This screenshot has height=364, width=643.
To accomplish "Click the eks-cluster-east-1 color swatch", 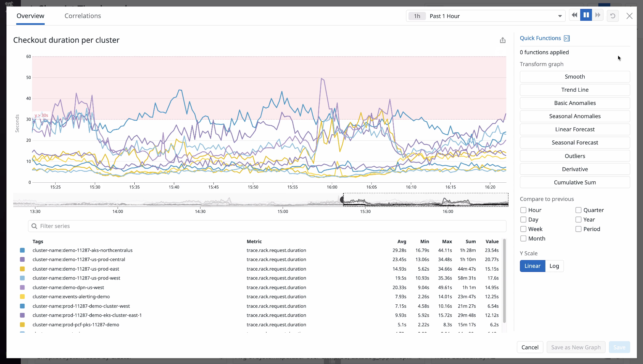I will [x=22, y=315].
